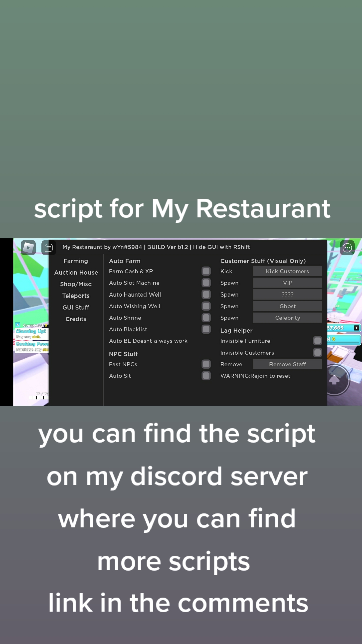Turn on Auto Shrine
Viewport: 362px width, 644px height.
pyautogui.click(x=206, y=318)
